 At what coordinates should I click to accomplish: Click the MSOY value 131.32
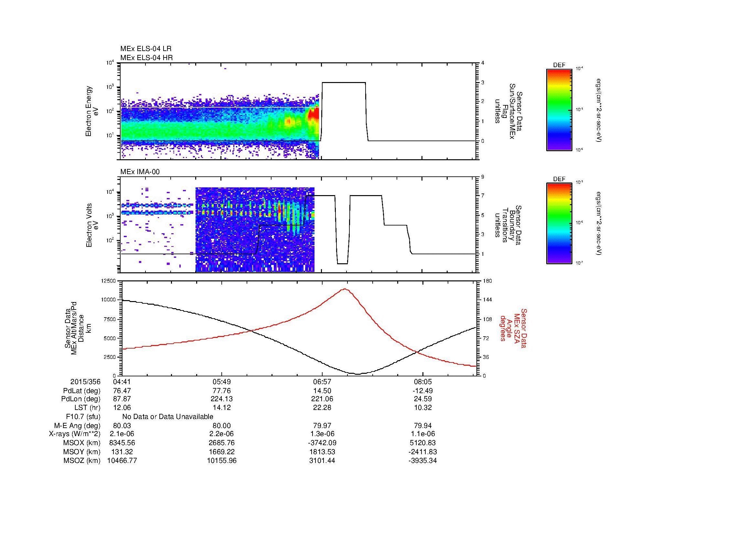tap(122, 452)
